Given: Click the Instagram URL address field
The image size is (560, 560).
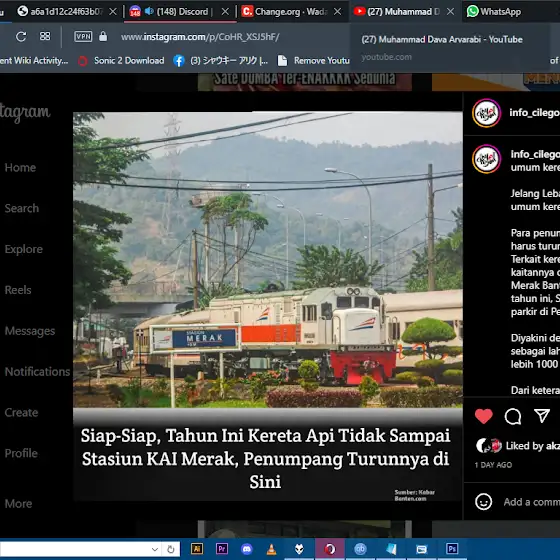Looking at the screenshot, I should click(x=200, y=37).
